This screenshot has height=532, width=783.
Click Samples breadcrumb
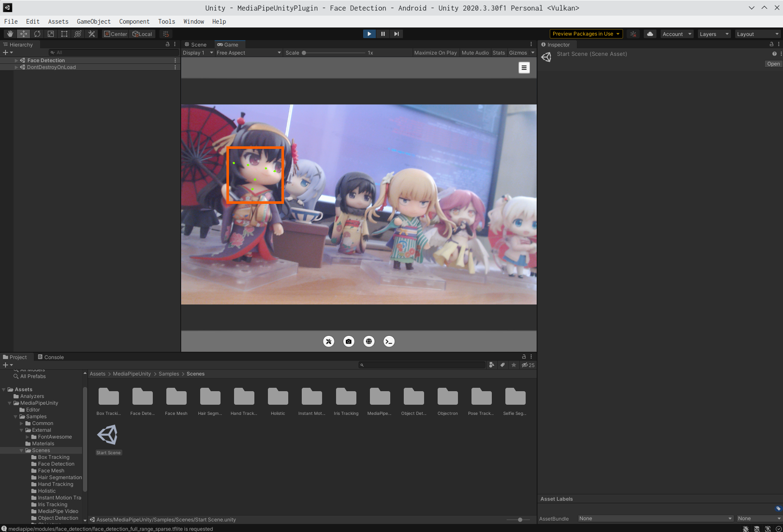pos(169,374)
